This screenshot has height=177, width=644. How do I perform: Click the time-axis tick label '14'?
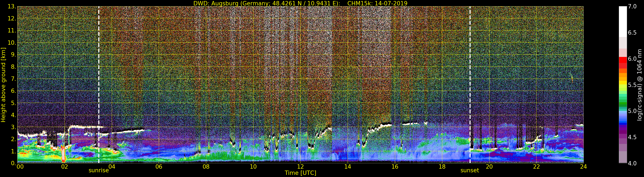tap(347, 166)
